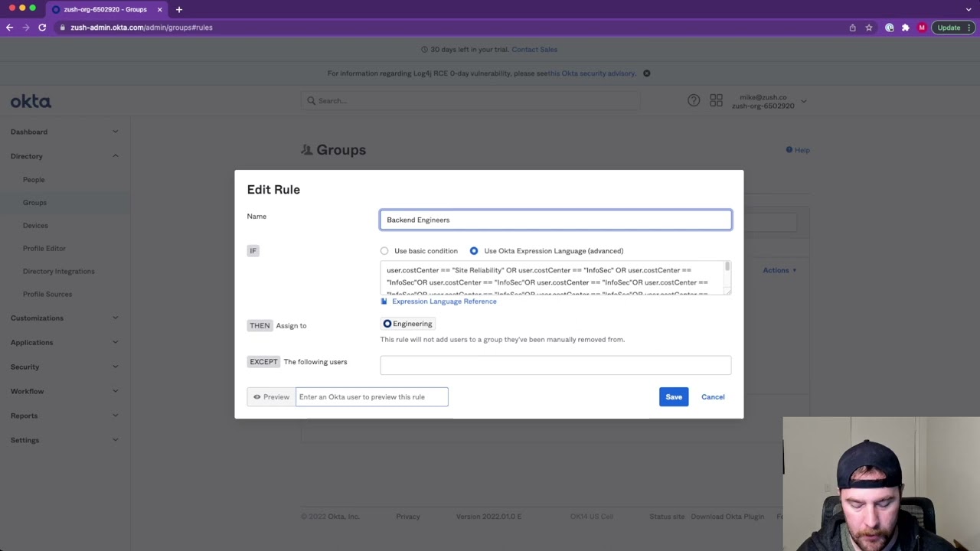Click the browser back arrow

coord(9,28)
